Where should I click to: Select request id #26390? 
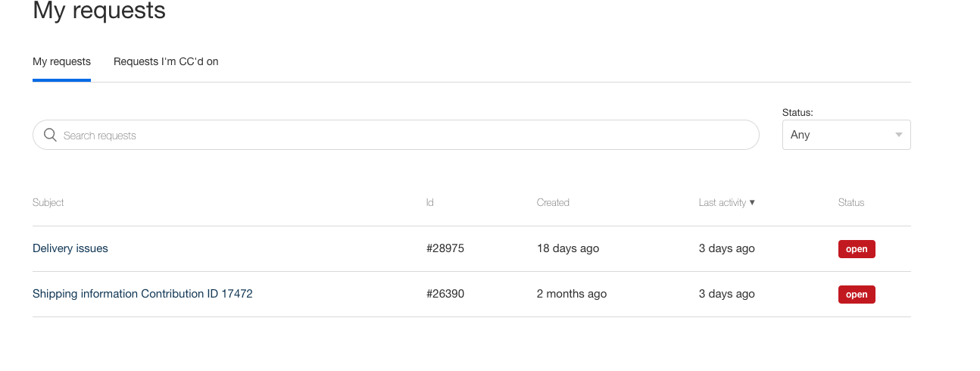click(x=445, y=294)
